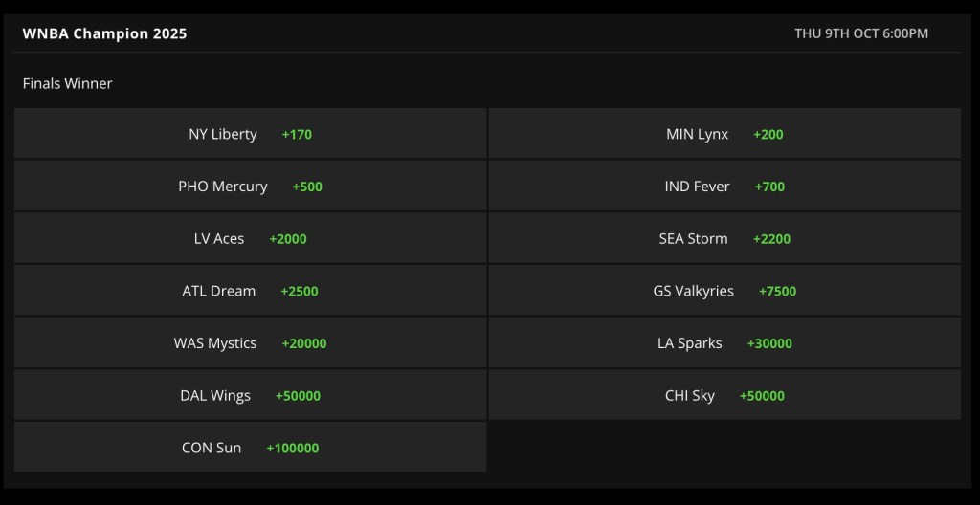The height and width of the screenshot is (505, 980).
Task: Choose PHO Mercury +500 bet
Action: click(x=250, y=187)
